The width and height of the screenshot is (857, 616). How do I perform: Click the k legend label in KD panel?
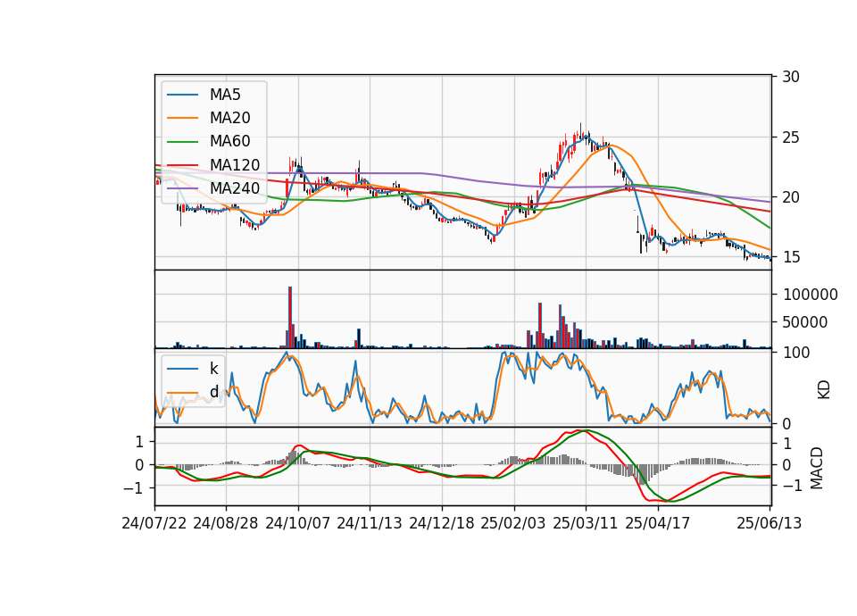tap(213, 369)
